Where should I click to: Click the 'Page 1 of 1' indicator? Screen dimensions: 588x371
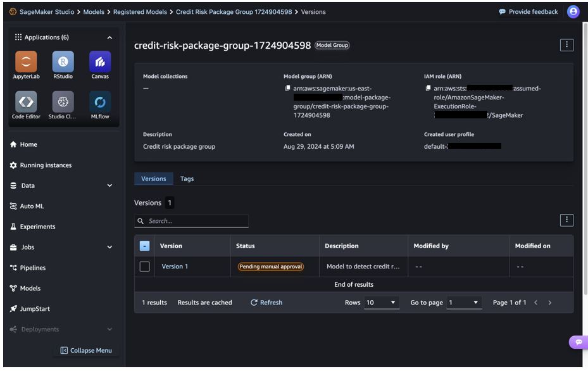click(510, 303)
